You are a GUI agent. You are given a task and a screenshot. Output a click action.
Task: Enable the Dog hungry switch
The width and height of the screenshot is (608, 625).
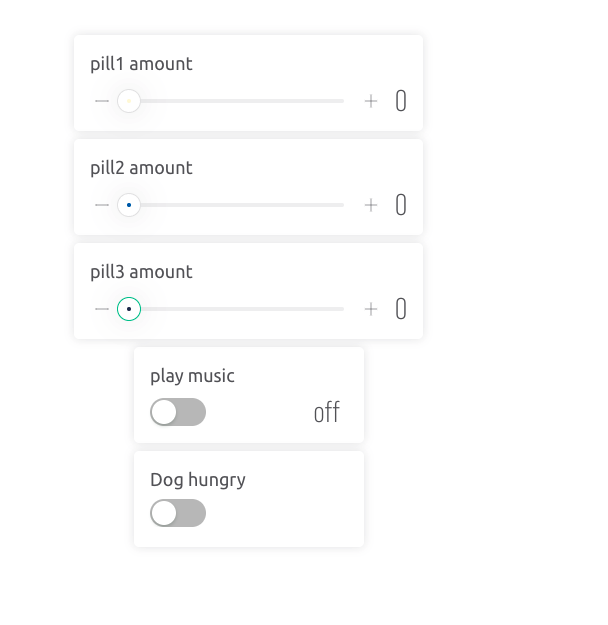click(x=178, y=513)
